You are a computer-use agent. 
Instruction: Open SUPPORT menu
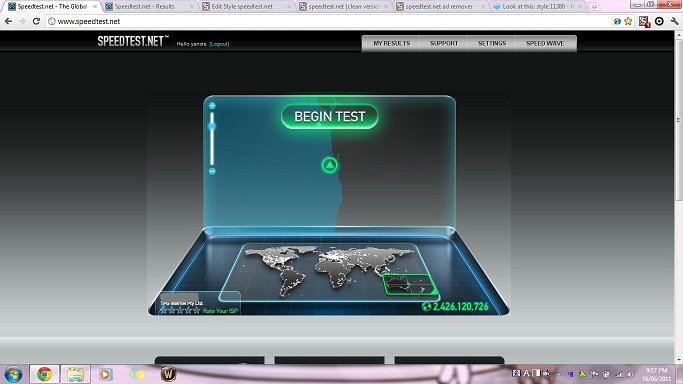tap(444, 44)
